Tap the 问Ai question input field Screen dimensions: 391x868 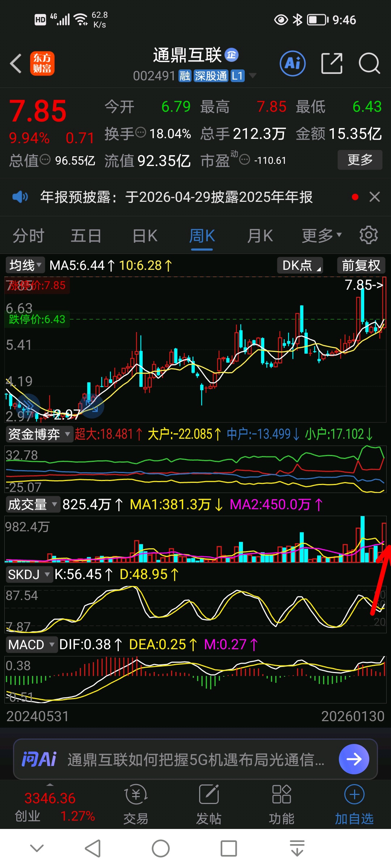click(195, 759)
